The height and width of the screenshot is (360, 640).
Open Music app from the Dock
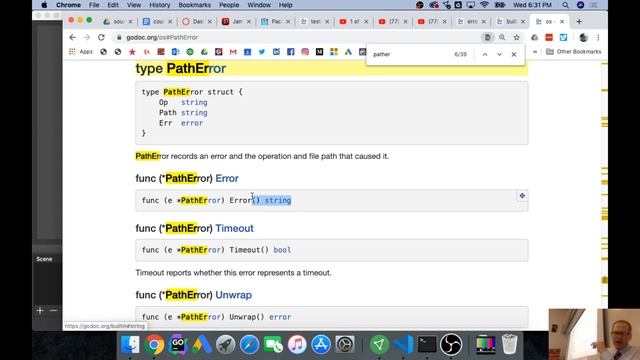point(297,344)
